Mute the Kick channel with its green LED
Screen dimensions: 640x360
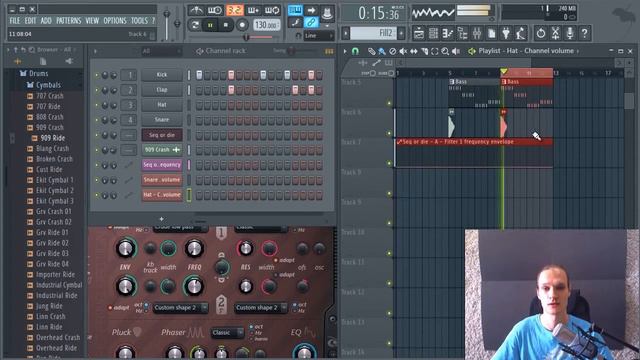97,75
